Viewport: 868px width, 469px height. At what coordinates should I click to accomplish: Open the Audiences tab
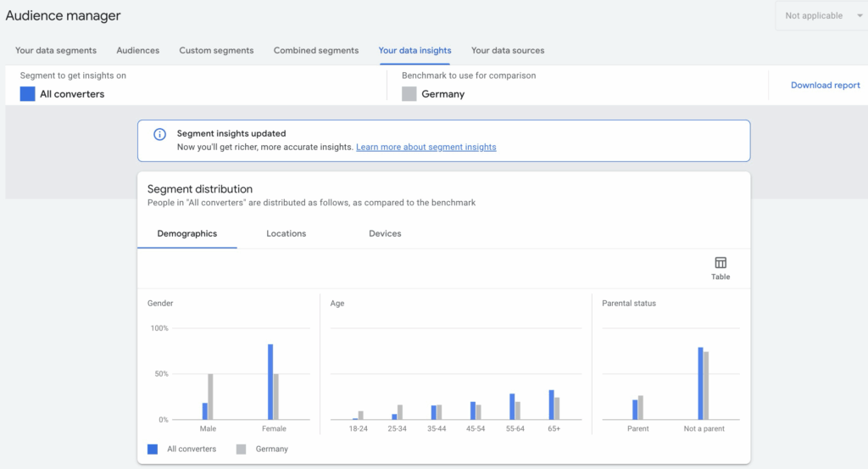137,51
